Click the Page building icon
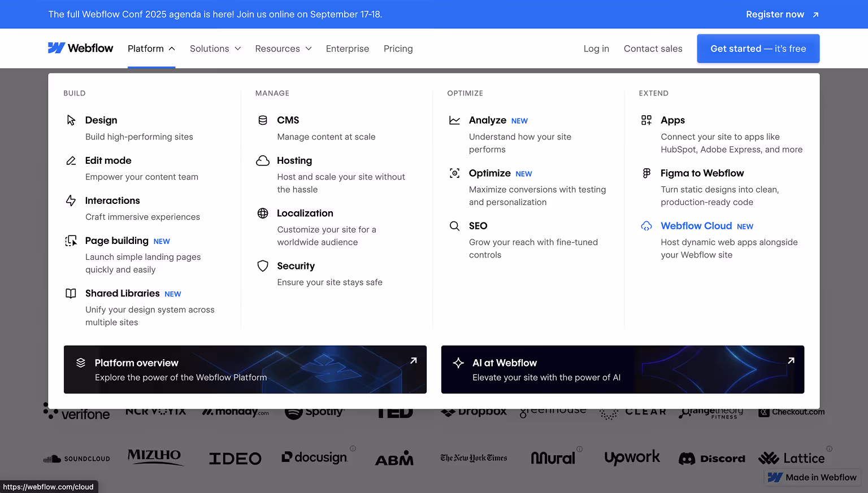Viewport: 868px width, 493px height. 71,241
